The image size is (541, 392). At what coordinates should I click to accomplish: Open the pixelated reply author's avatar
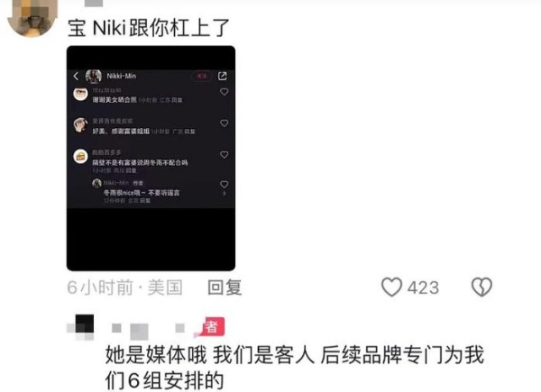pos(80,327)
